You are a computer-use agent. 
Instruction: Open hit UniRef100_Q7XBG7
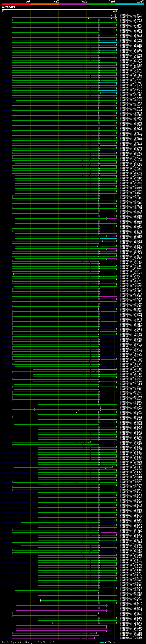click(x=131, y=63)
